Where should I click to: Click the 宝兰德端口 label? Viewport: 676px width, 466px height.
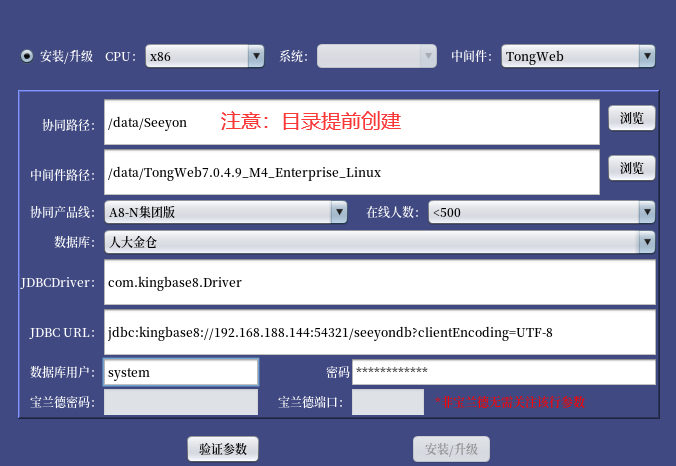pos(310,402)
